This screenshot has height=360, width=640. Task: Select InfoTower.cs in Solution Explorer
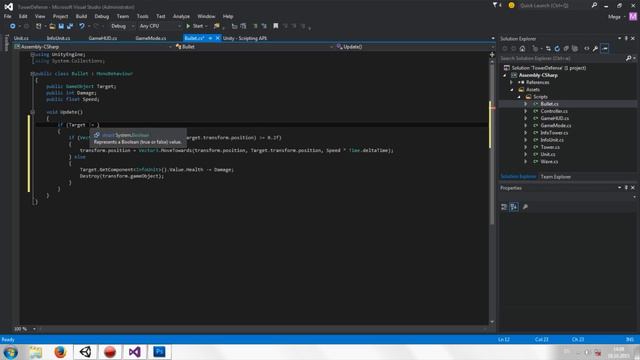point(554,133)
